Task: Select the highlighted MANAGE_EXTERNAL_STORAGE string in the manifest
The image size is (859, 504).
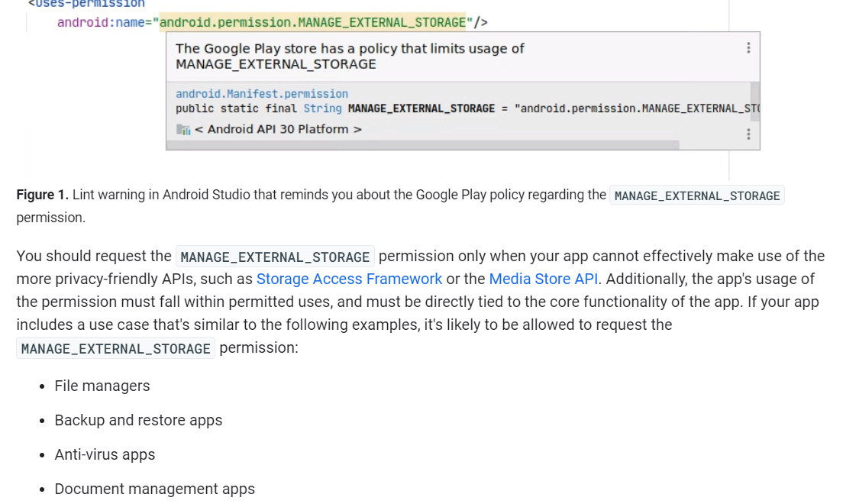Action: point(312,22)
